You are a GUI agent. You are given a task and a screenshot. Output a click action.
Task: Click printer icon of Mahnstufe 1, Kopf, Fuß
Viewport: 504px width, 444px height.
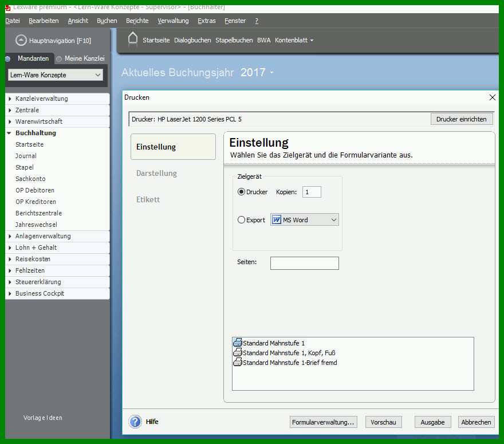[x=237, y=352]
